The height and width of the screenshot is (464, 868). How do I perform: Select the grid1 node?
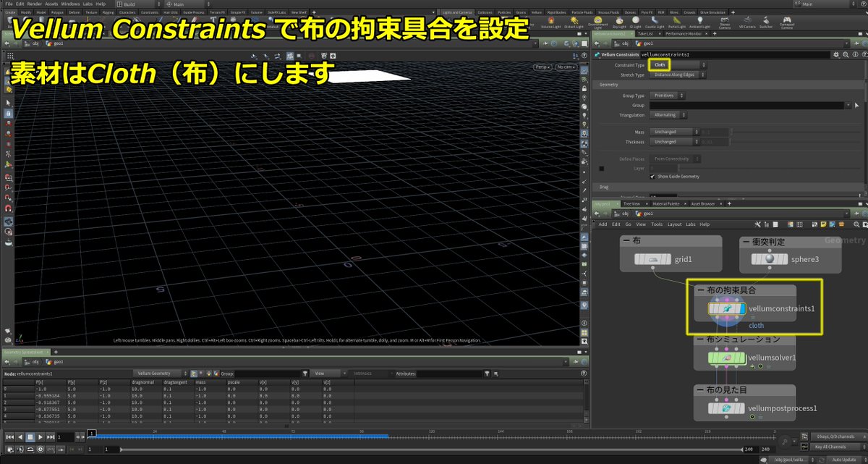point(654,259)
